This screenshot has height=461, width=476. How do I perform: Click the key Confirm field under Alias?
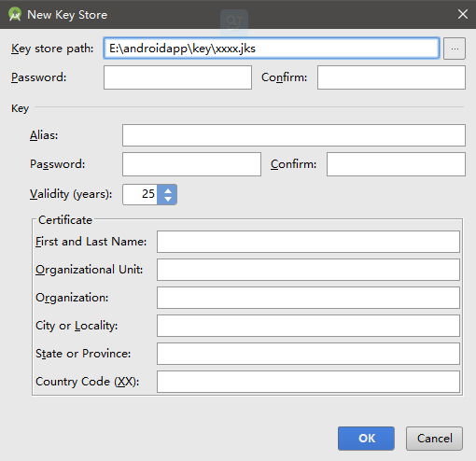[396, 164]
